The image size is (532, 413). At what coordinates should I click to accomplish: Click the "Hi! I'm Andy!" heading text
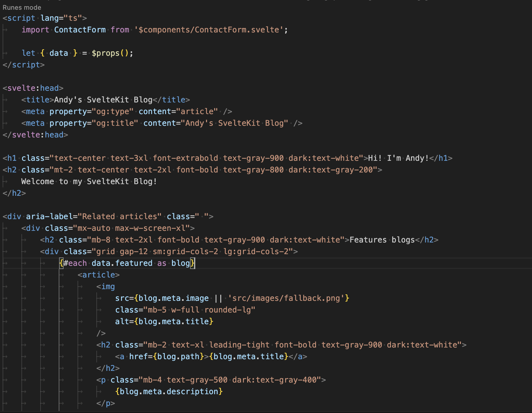(x=398, y=158)
